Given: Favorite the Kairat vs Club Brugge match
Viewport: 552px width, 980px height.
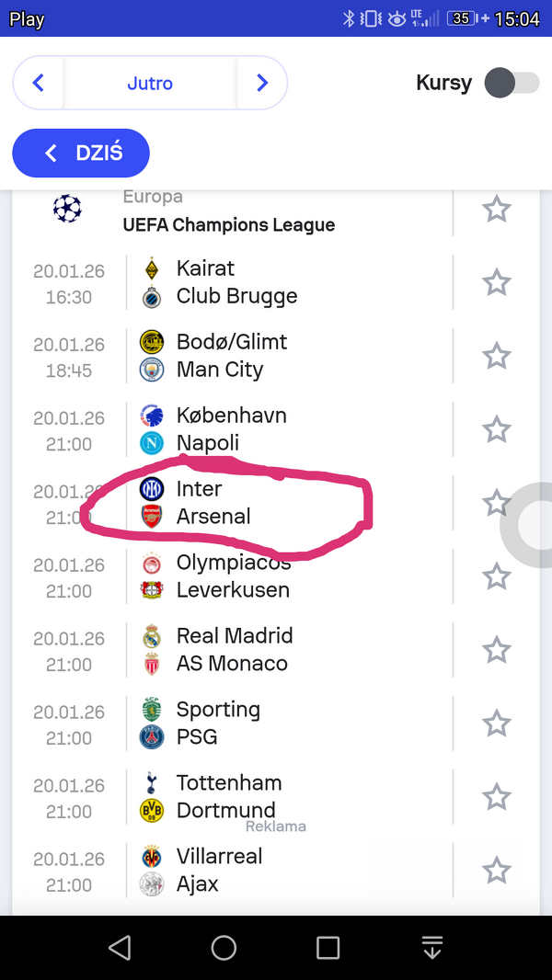Looking at the screenshot, I should tap(497, 282).
